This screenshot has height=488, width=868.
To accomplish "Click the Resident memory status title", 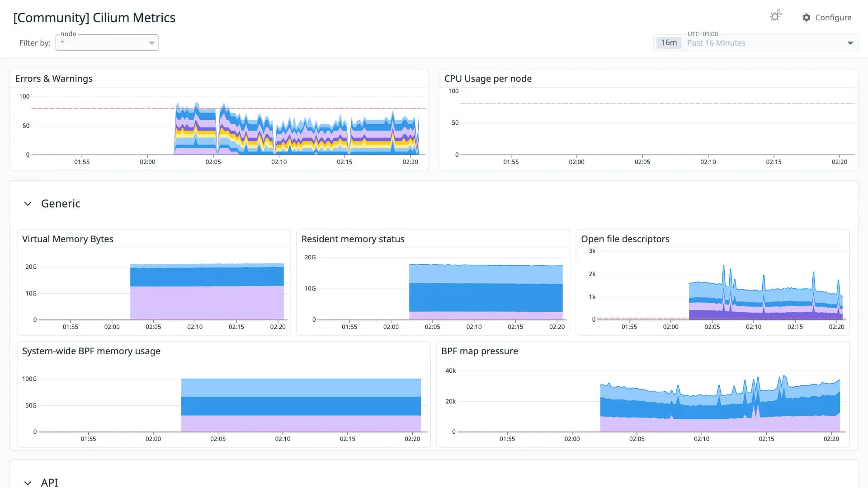I will pyautogui.click(x=353, y=239).
